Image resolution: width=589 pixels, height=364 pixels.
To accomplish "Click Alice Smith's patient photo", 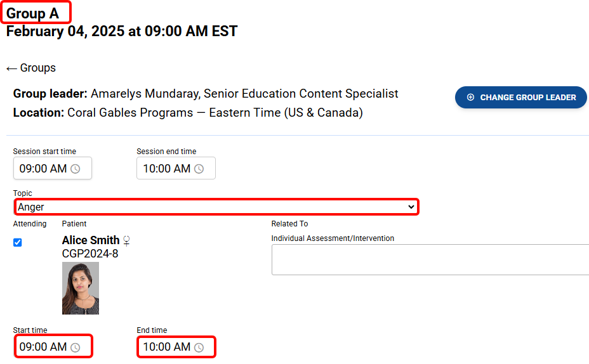I will click(x=81, y=288).
